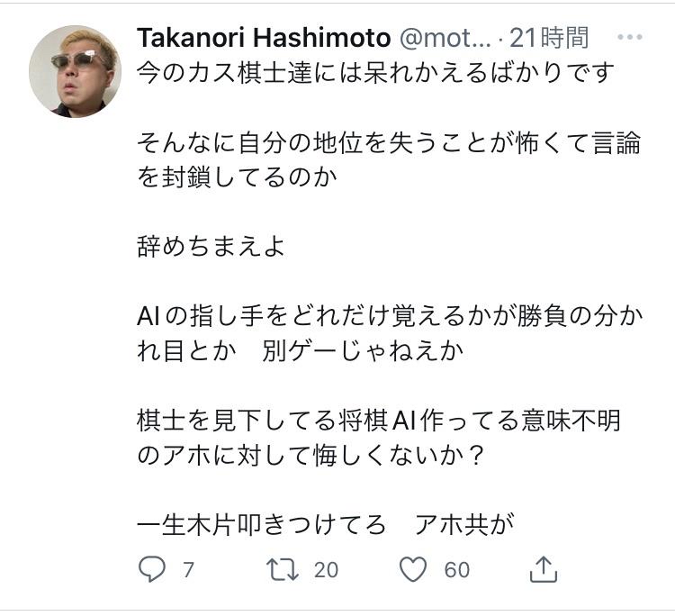The image size is (675, 616).
Task: Open the 21時間 timestamp link
Action: tap(549, 38)
